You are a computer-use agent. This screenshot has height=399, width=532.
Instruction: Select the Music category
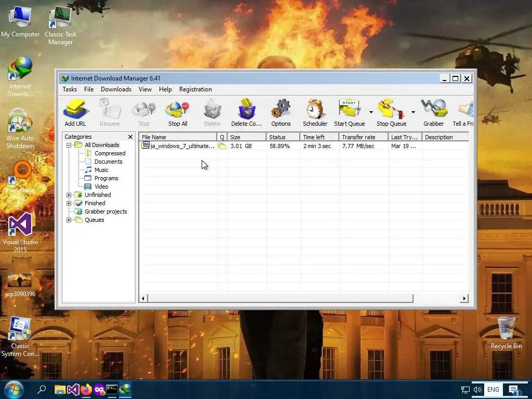coord(101,170)
